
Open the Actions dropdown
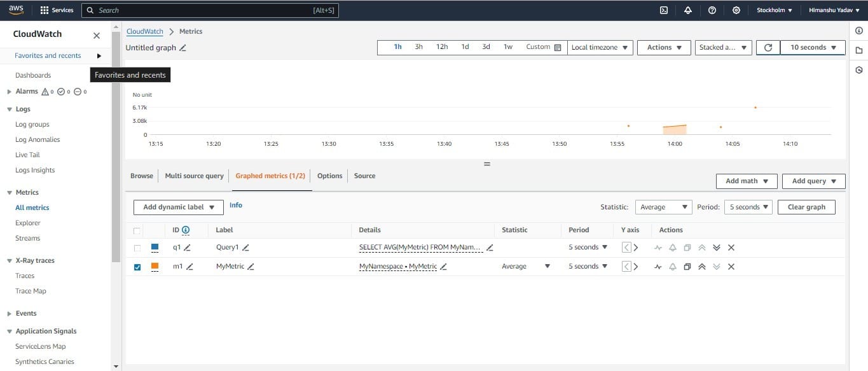tap(665, 48)
